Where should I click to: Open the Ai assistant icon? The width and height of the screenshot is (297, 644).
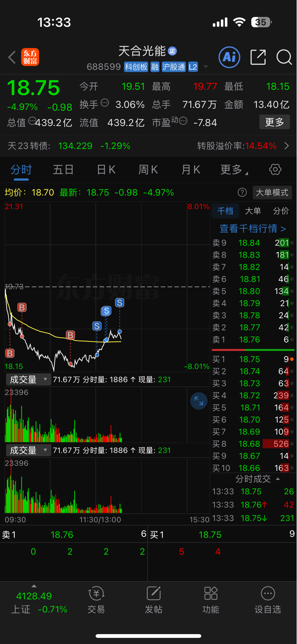pos(229,57)
